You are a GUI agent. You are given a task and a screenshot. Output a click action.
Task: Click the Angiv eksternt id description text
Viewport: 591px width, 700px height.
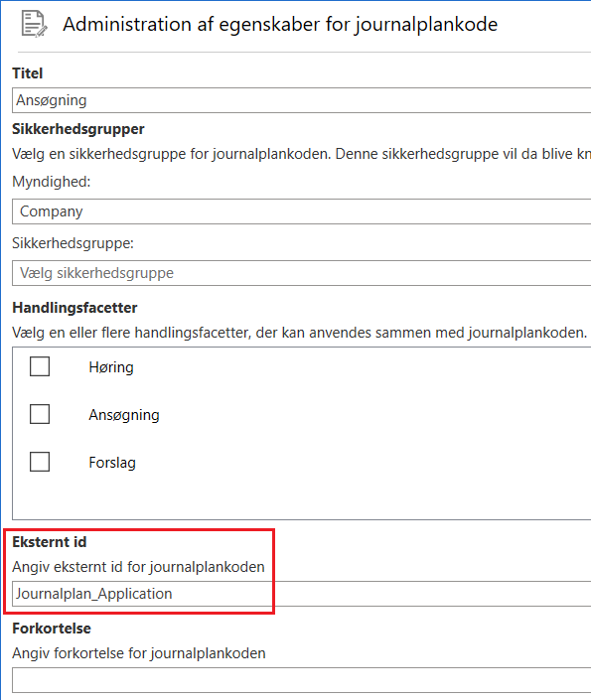tap(138, 567)
